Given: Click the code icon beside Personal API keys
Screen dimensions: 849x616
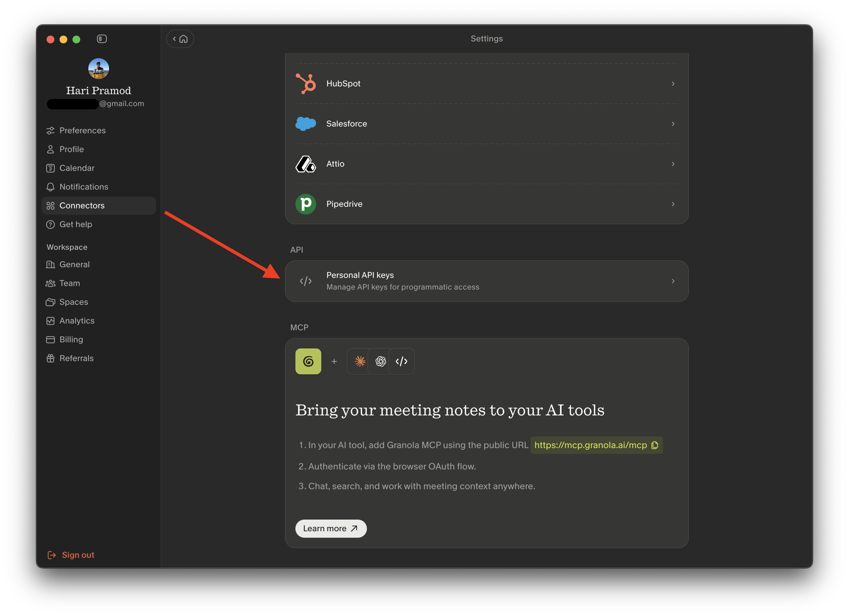Looking at the screenshot, I should [x=306, y=281].
